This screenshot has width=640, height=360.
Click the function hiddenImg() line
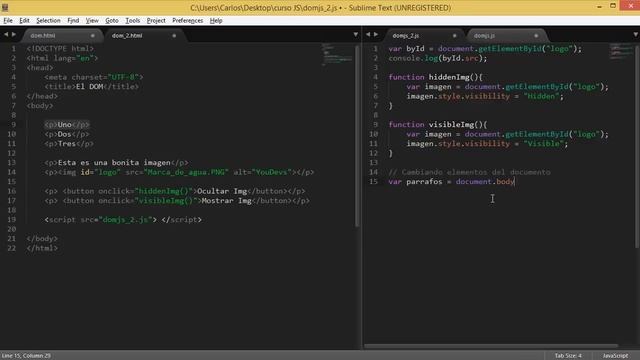(436, 77)
